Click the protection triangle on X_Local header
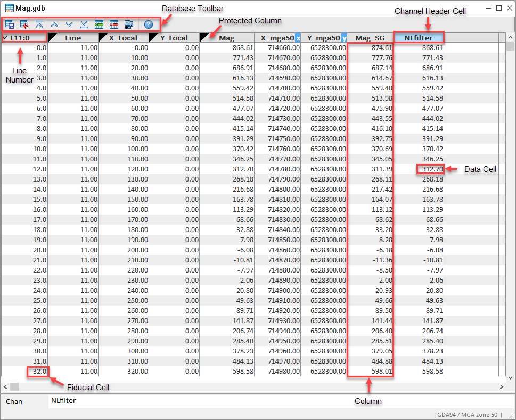The image size is (516, 420). pos(103,37)
